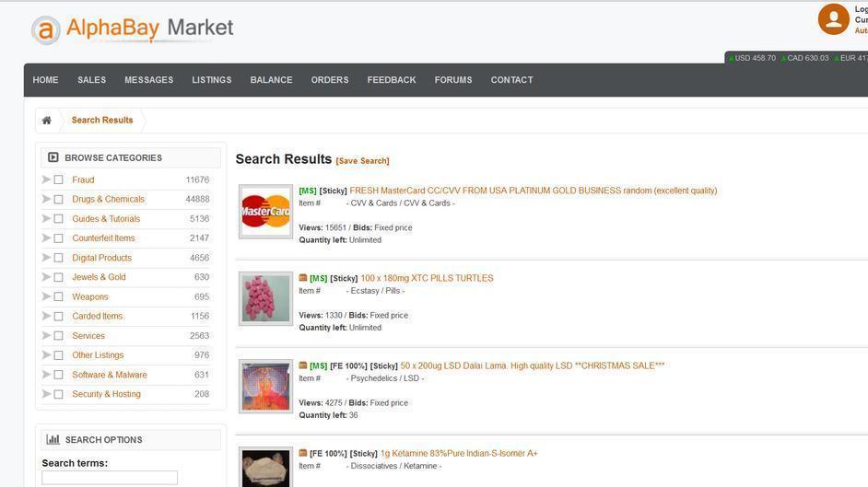Click the green arrow beside CAD rate
This screenshot has height=487, width=868.
[783, 58]
